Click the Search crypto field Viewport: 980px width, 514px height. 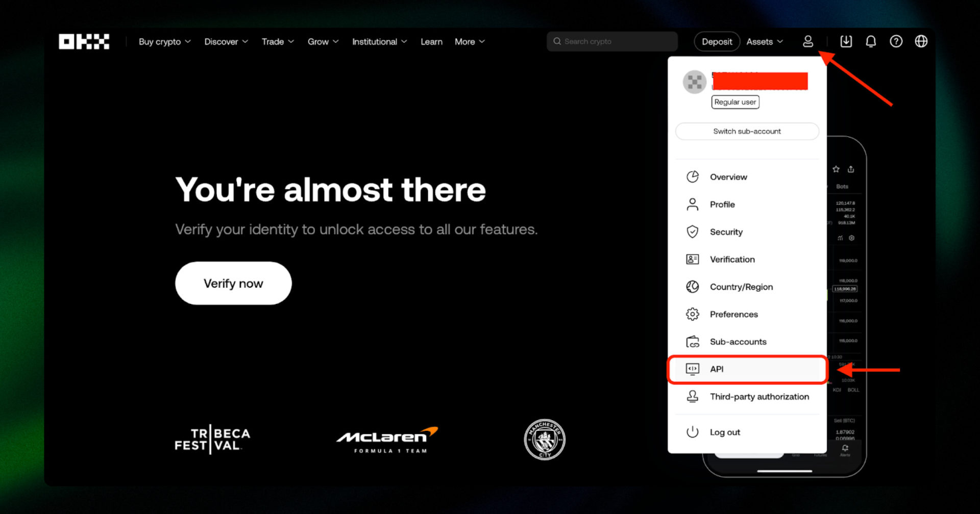[x=612, y=42]
